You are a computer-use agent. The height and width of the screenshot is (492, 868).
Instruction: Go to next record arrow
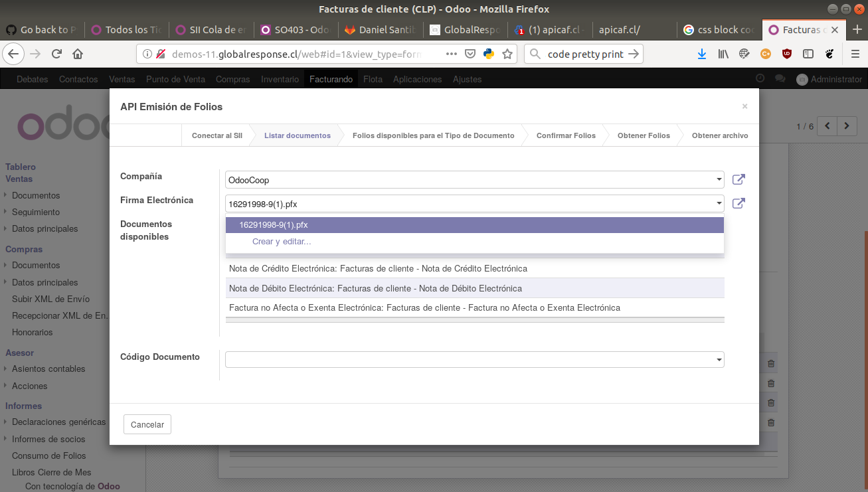tap(846, 125)
